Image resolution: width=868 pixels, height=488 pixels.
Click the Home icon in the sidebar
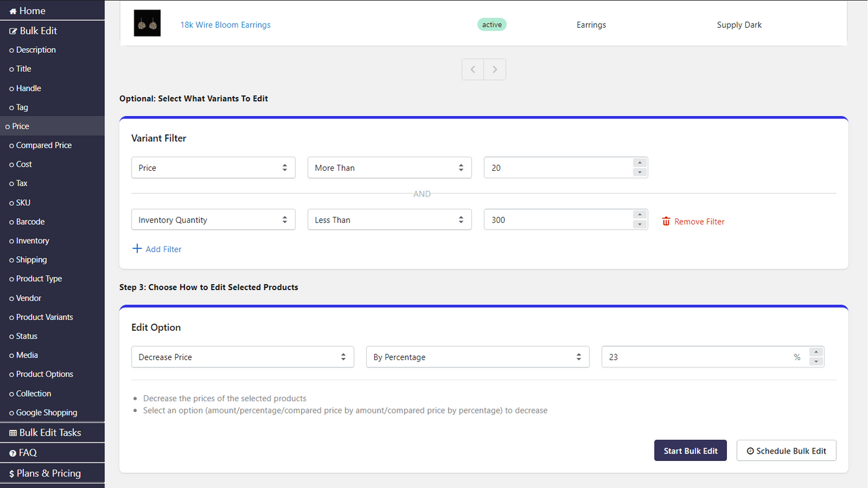click(x=12, y=10)
